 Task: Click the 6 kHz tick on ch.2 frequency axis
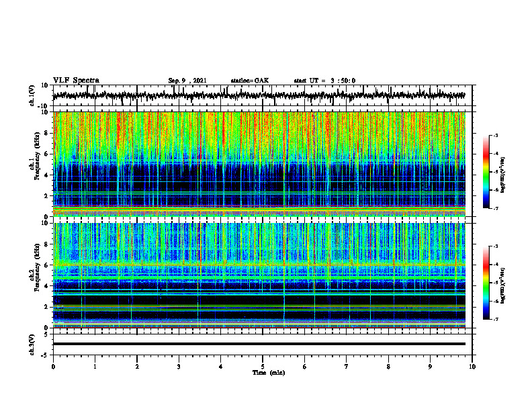[46, 265]
